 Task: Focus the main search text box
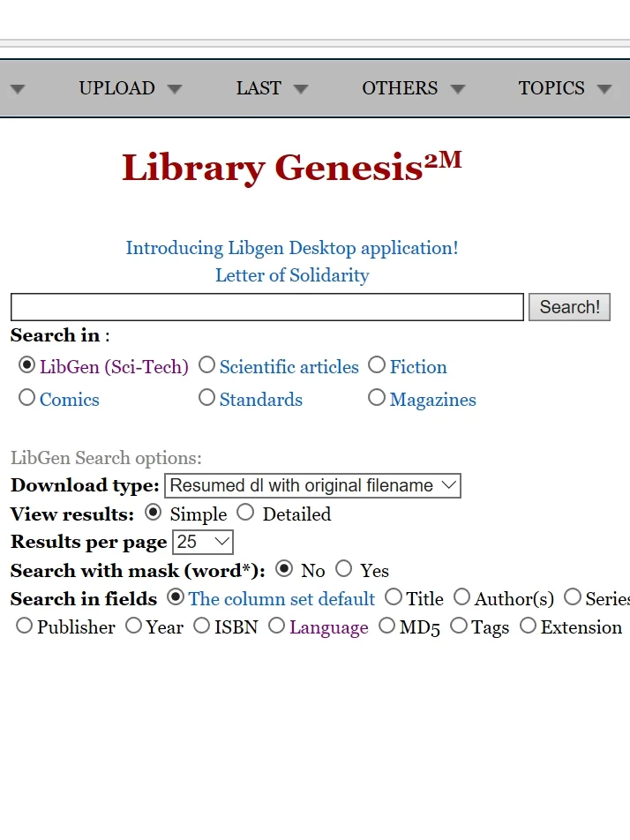pyautogui.click(x=267, y=307)
